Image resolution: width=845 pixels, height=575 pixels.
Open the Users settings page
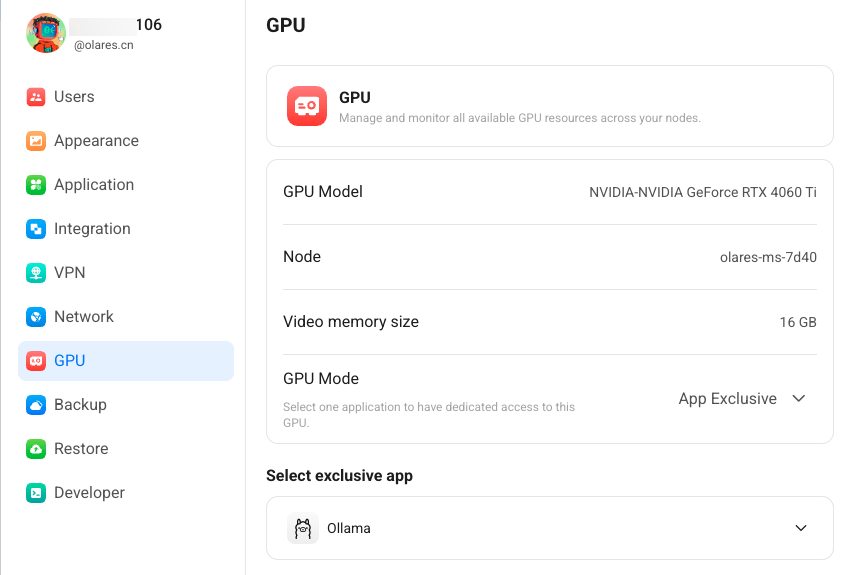[74, 97]
